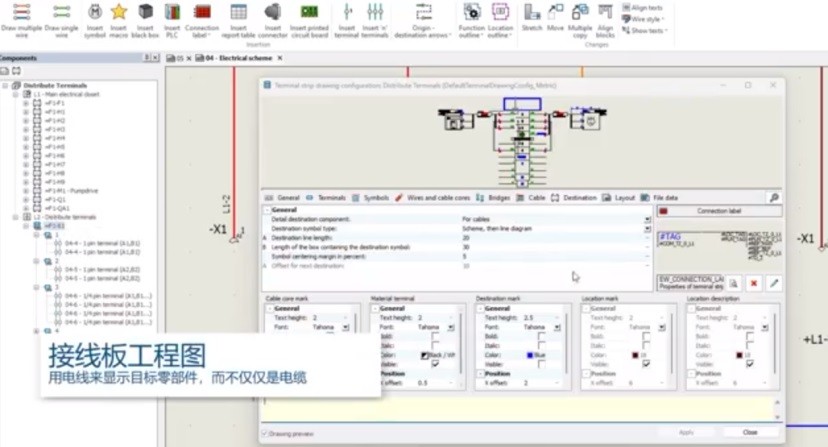Toggle Visible checkbox under Material terminal
Image resolution: width=828 pixels, height=447 pixels.
[x=435, y=364]
